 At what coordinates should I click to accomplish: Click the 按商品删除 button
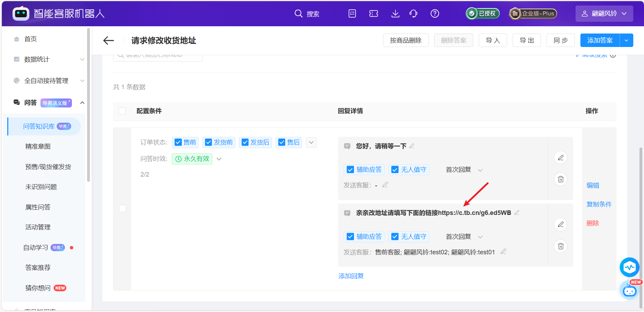(x=406, y=40)
